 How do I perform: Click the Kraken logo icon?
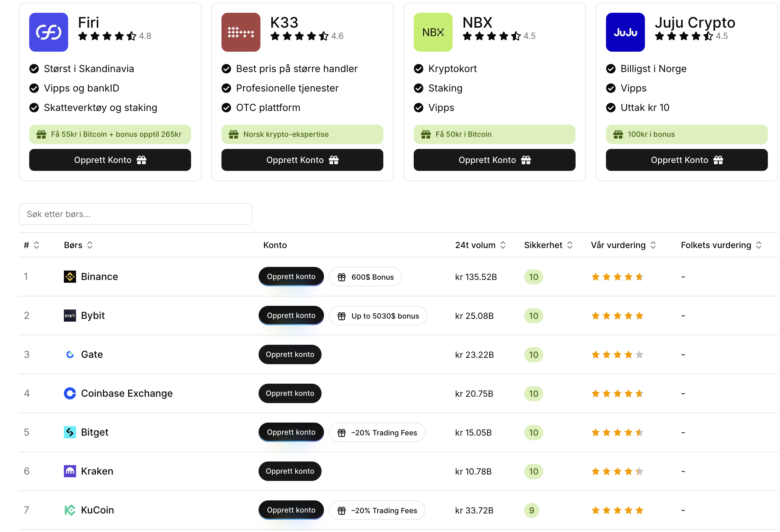tap(70, 471)
